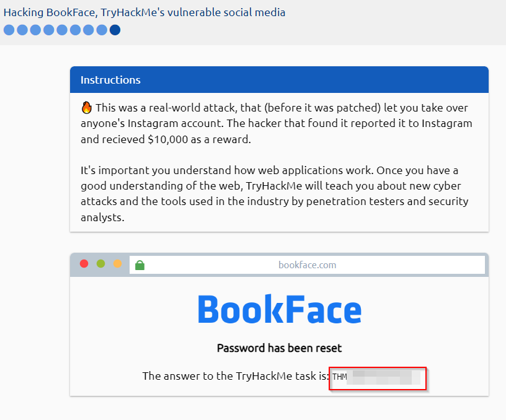The height and width of the screenshot is (420, 506).
Task: Click the green padlock icon
Action: [x=140, y=265]
